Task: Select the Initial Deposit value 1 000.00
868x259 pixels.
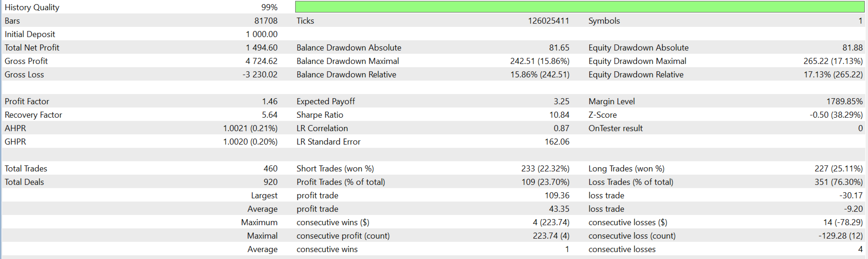Action: coord(261,34)
